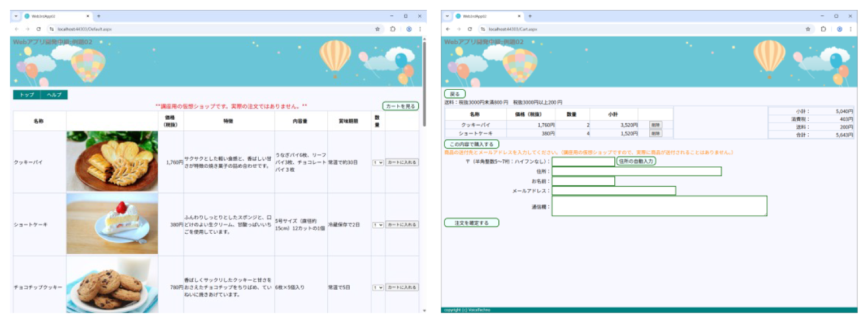Open Extensions icon in Default.aspx window
Screen dimensions: 868x323
coord(392,29)
